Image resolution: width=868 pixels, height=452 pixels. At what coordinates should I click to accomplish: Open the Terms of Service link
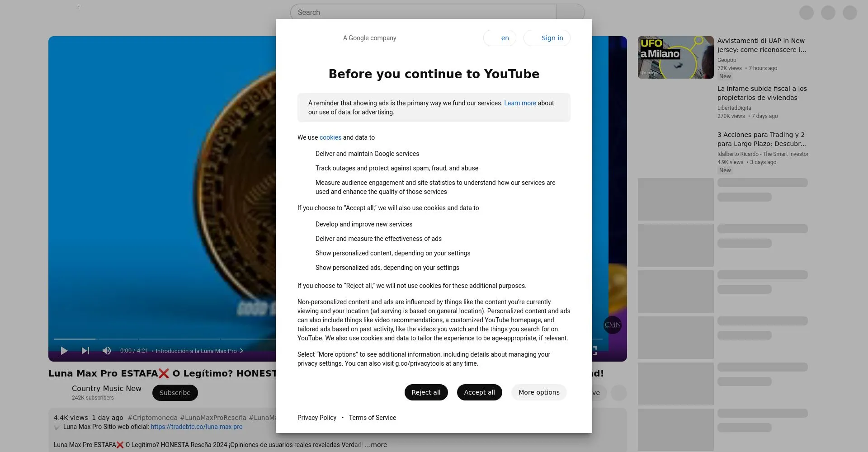(372, 418)
